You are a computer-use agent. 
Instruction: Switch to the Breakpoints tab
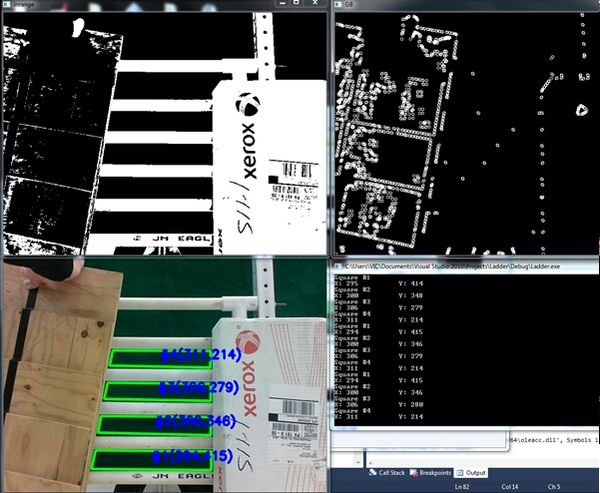(x=430, y=473)
